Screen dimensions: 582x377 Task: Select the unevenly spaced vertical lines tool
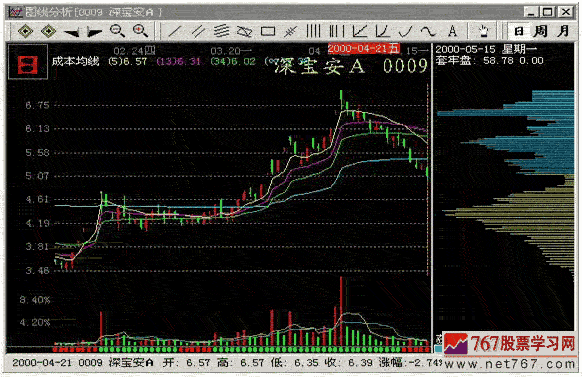point(337,31)
